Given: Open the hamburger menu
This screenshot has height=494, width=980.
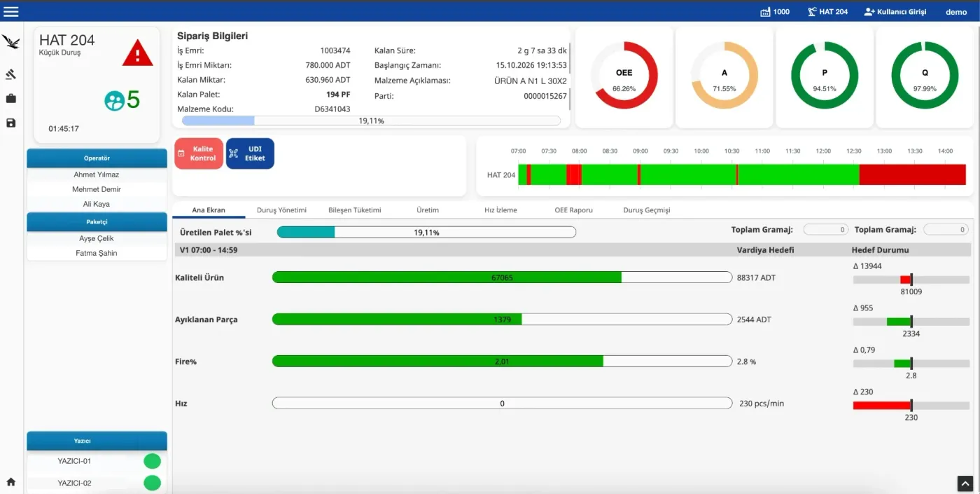Looking at the screenshot, I should coord(11,11).
